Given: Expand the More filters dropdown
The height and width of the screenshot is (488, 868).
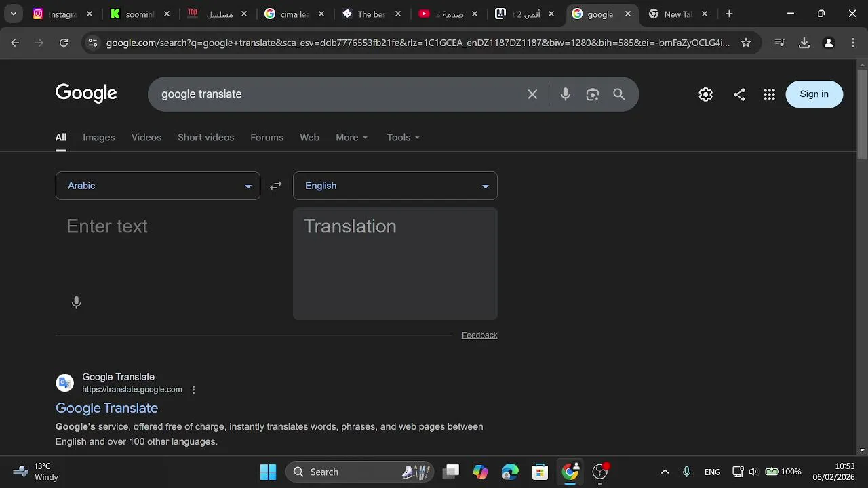Looking at the screenshot, I should pyautogui.click(x=352, y=137).
